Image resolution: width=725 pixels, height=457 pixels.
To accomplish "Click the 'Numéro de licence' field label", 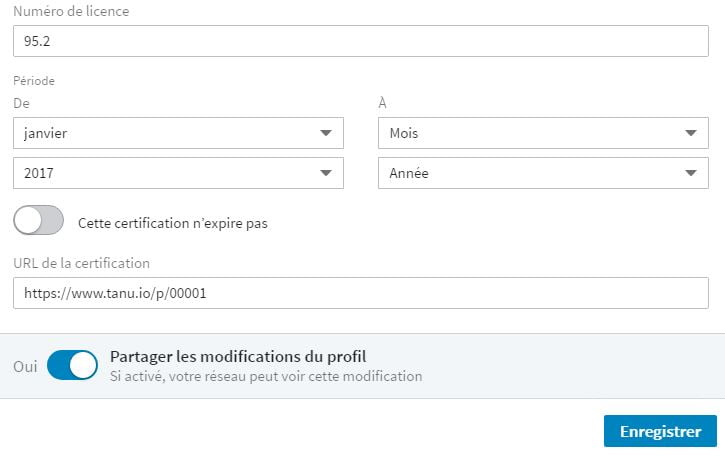I will tap(71, 12).
